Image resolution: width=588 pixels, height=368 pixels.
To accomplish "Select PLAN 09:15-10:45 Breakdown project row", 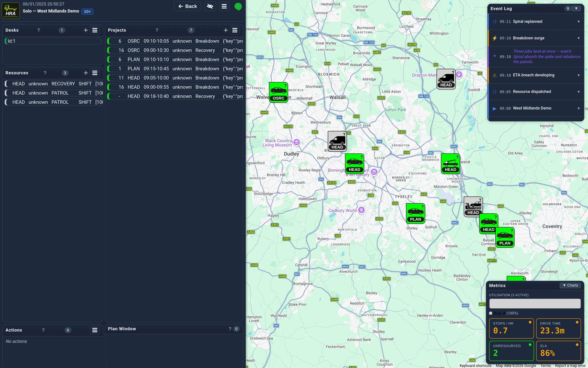I will click(175, 69).
